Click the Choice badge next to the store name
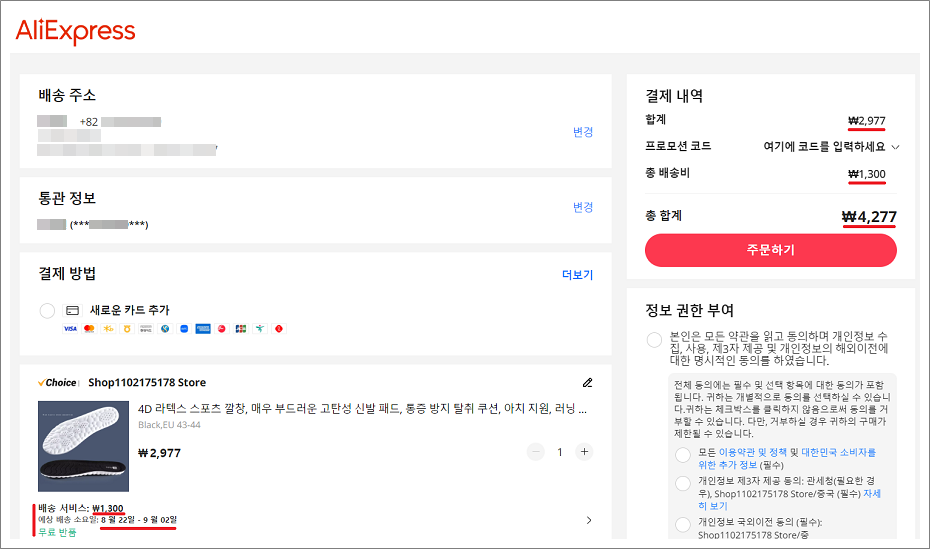 pyautogui.click(x=58, y=382)
